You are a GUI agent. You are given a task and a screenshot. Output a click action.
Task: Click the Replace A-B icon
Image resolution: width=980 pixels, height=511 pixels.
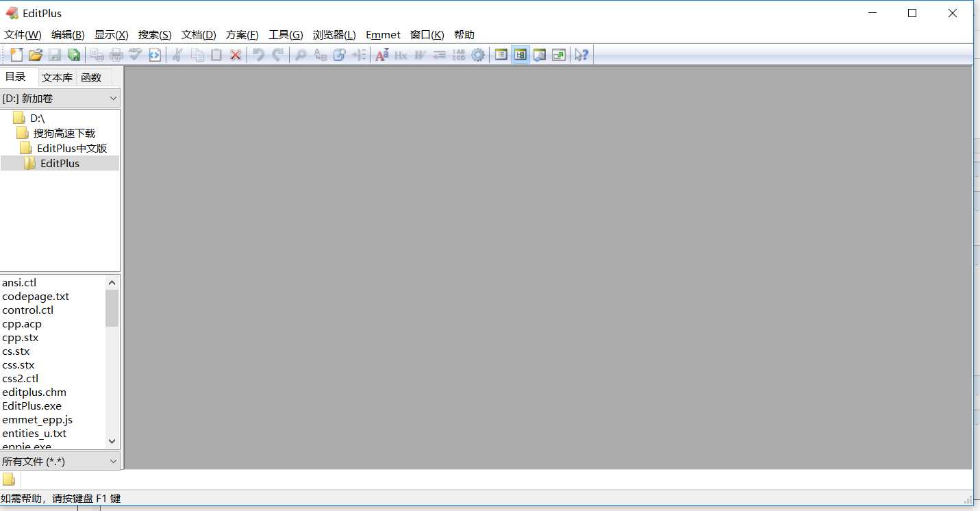pyautogui.click(x=320, y=55)
